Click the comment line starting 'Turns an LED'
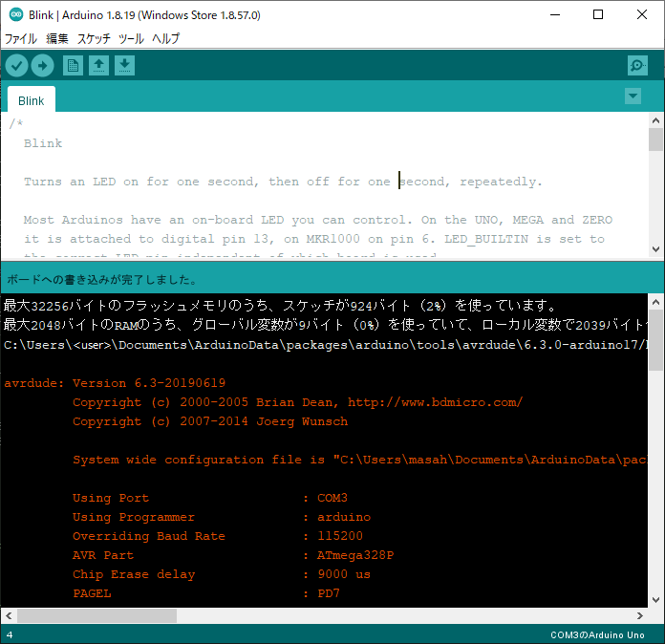 [x=283, y=182]
